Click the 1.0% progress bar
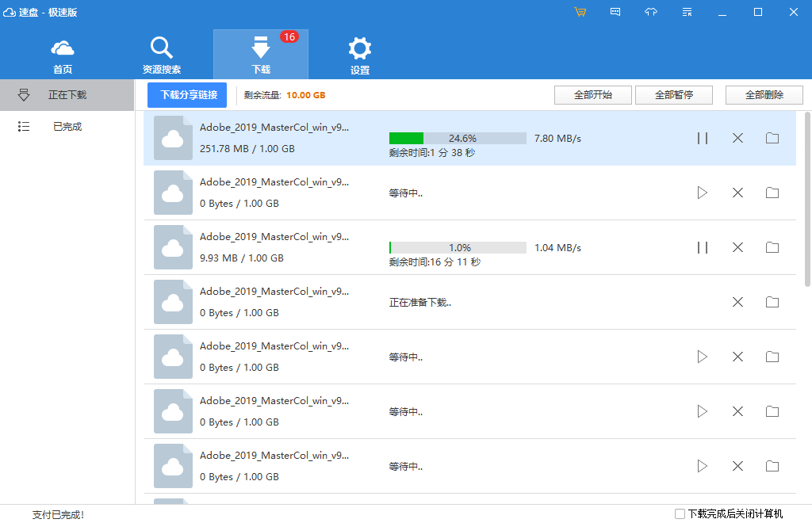 pyautogui.click(x=458, y=248)
